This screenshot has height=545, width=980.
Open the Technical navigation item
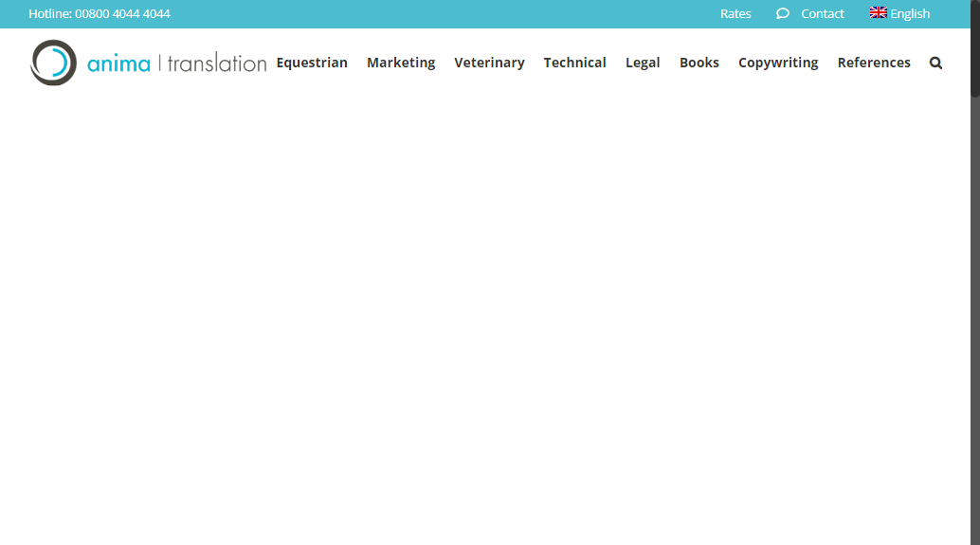(x=574, y=63)
